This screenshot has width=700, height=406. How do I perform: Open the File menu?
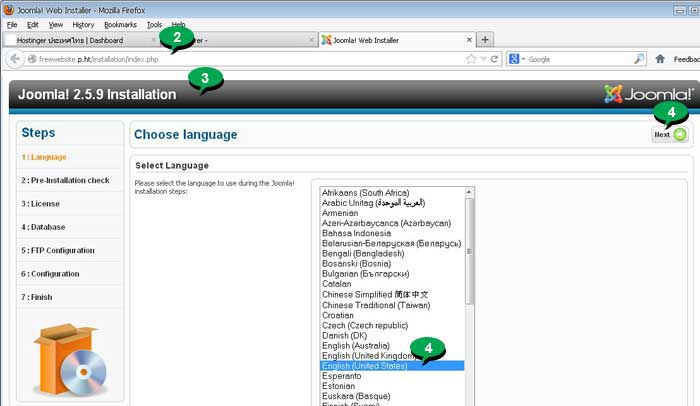point(12,25)
